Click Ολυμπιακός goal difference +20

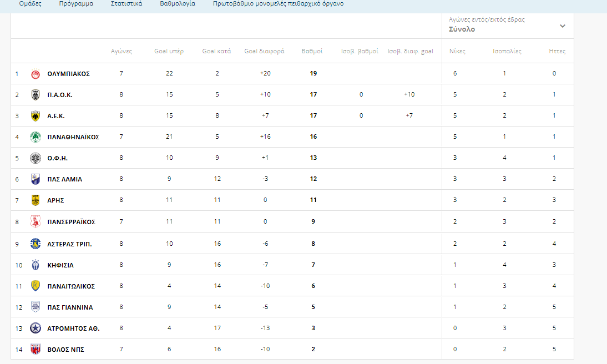pos(265,73)
